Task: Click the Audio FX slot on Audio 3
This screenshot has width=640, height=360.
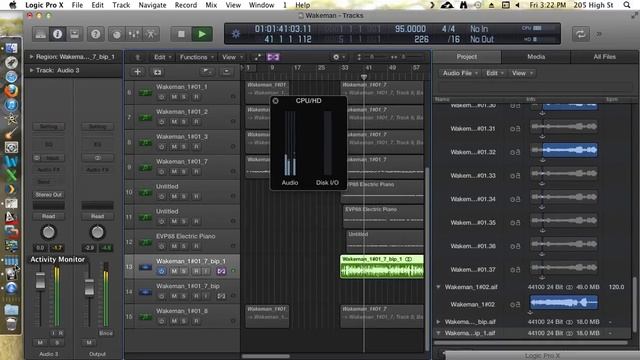Action: click(x=49, y=169)
